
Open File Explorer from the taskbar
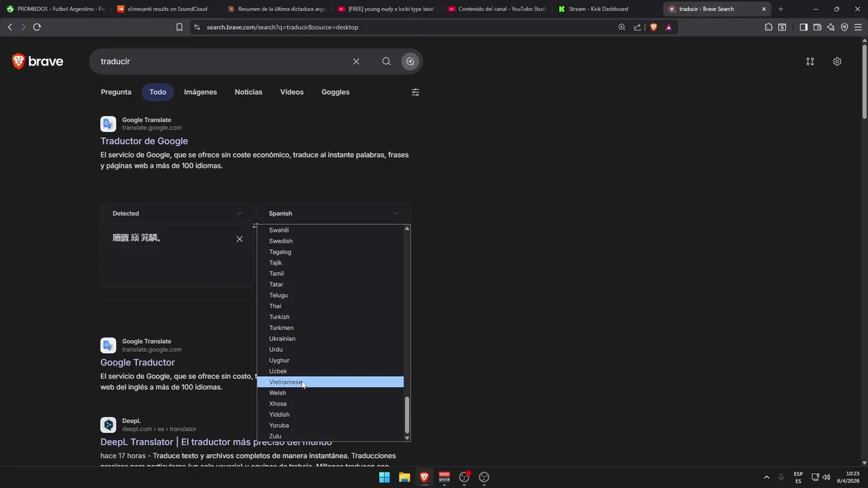(404, 477)
